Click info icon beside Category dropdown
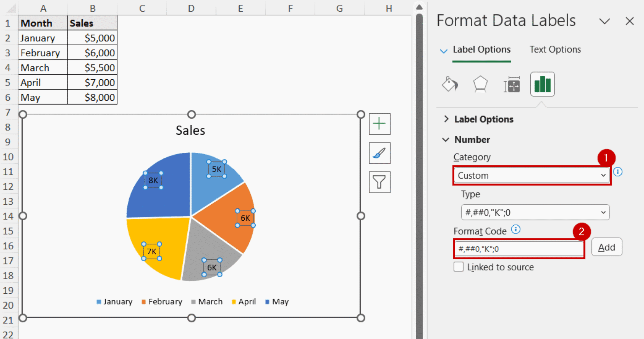The width and height of the screenshot is (644, 339). pos(618,172)
